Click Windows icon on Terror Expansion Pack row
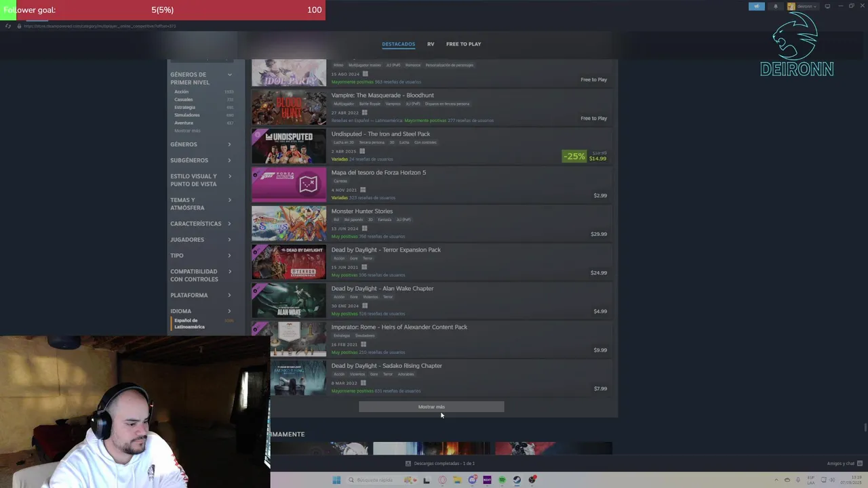Viewport: 868px width, 488px height. pos(364,267)
